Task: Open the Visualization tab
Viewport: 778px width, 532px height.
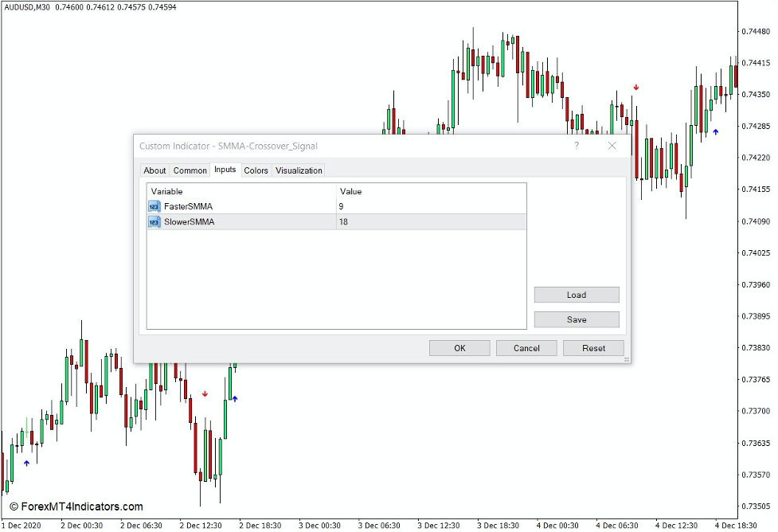Action: 298,170
